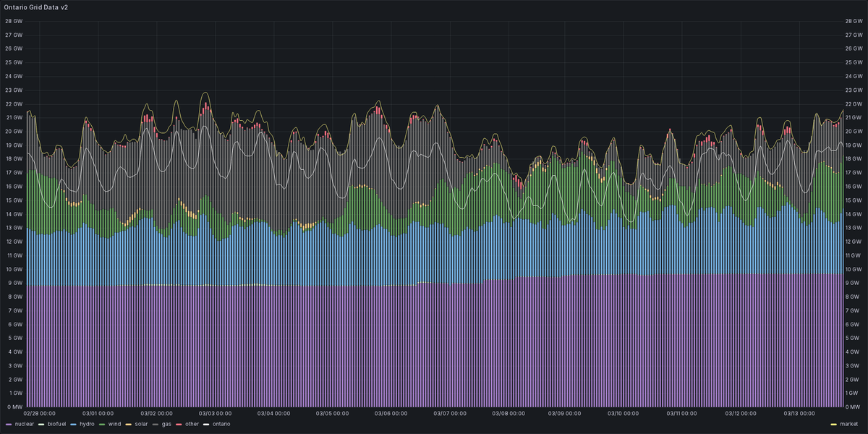Click the gas legend text
The height and width of the screenshot is (434, 868).
(x=166, y=425)
